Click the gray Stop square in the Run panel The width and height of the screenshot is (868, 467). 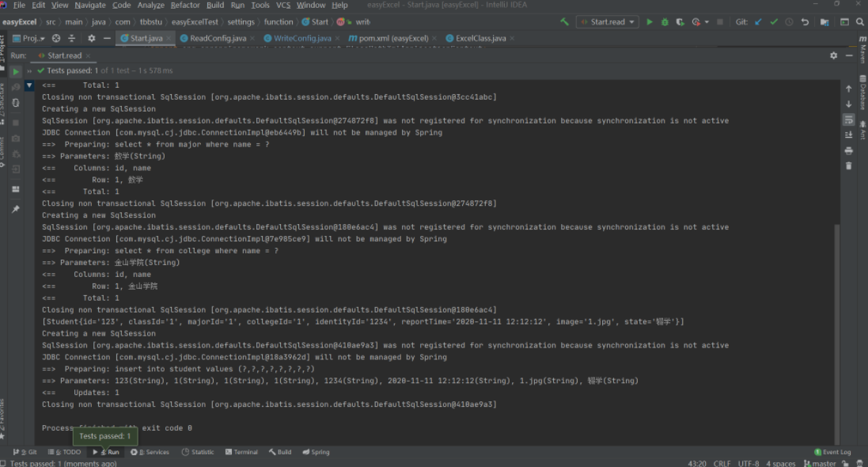(16, 123)
